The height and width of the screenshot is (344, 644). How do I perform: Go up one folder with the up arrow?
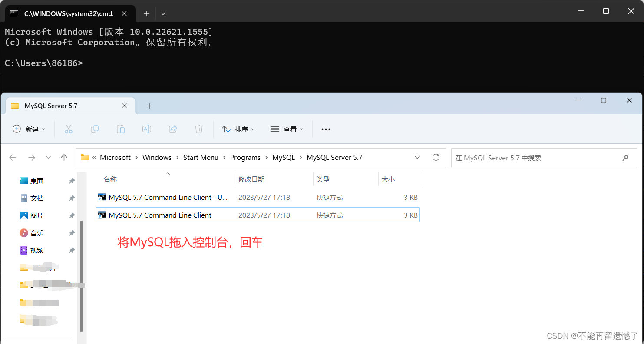point(64,158)
